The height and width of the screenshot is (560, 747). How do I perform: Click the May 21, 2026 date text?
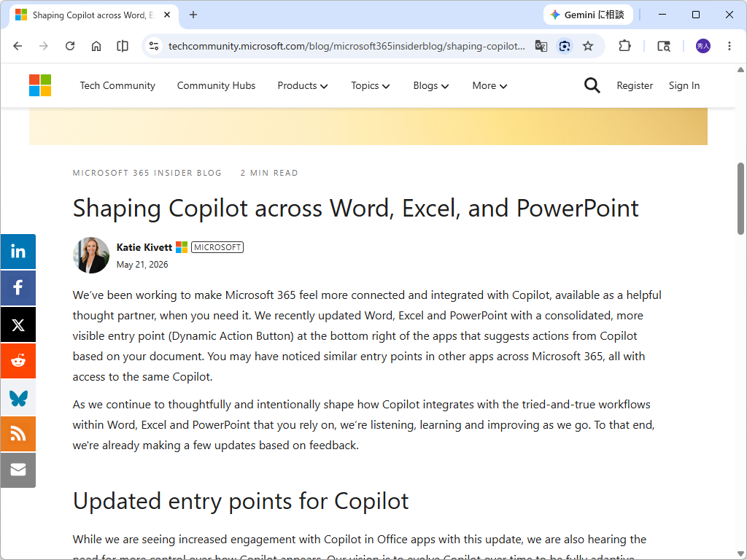click(x=142, y=265)
